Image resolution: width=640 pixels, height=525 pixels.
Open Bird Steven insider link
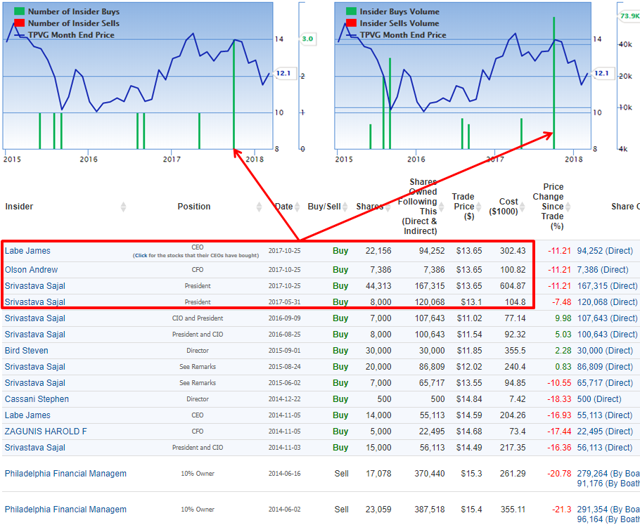tap(26, 351)
